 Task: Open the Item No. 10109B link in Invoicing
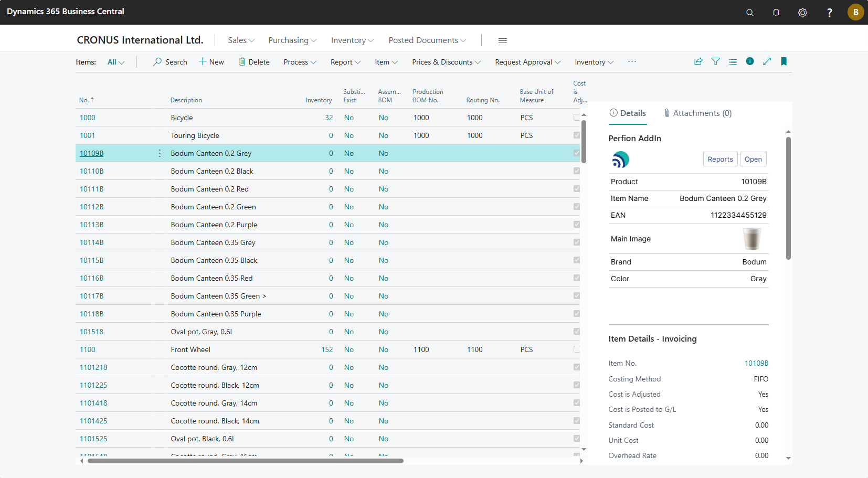tap(756, 363)
